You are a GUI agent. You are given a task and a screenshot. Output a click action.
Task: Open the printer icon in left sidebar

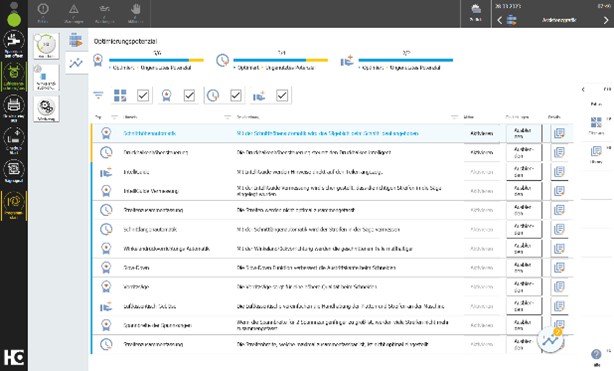[x=14, y=105]
